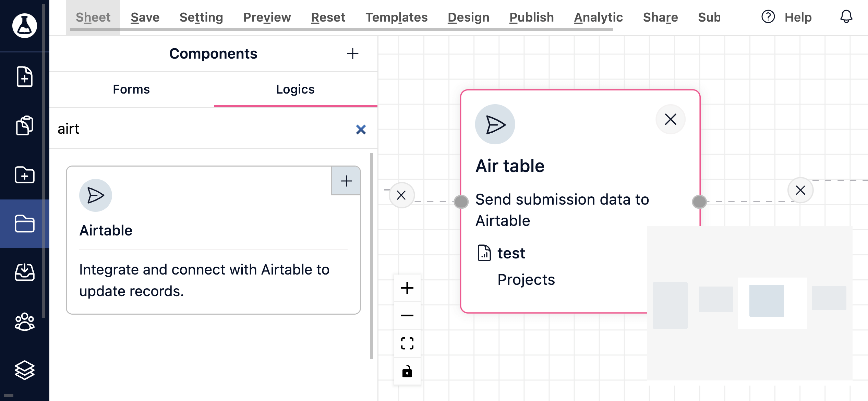
Task: Click the Help question mark icon
Action: pyautogui.click(x=768, y=17)
